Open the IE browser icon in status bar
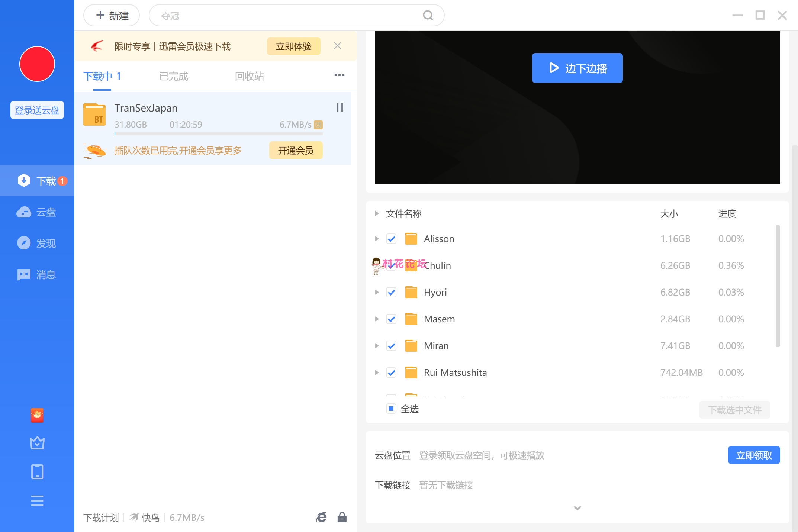Viewport: 798px width, 532px height. click(x=321, y=517)
